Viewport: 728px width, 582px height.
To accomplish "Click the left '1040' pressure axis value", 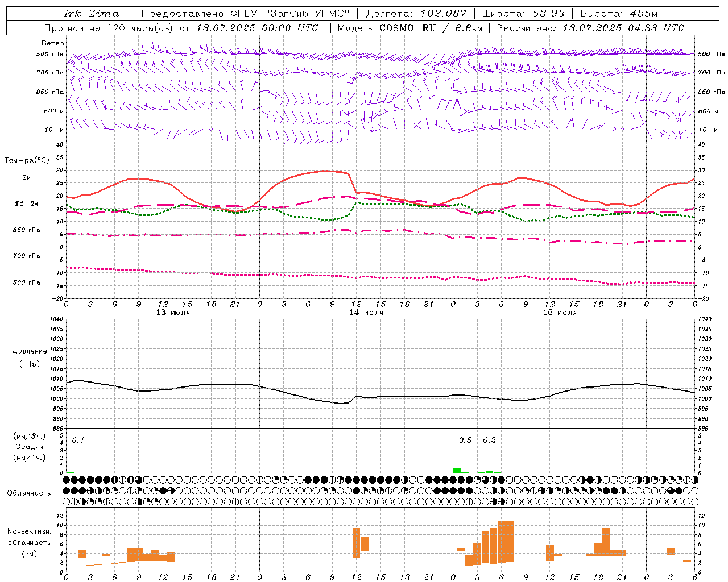I will [57, 319].
